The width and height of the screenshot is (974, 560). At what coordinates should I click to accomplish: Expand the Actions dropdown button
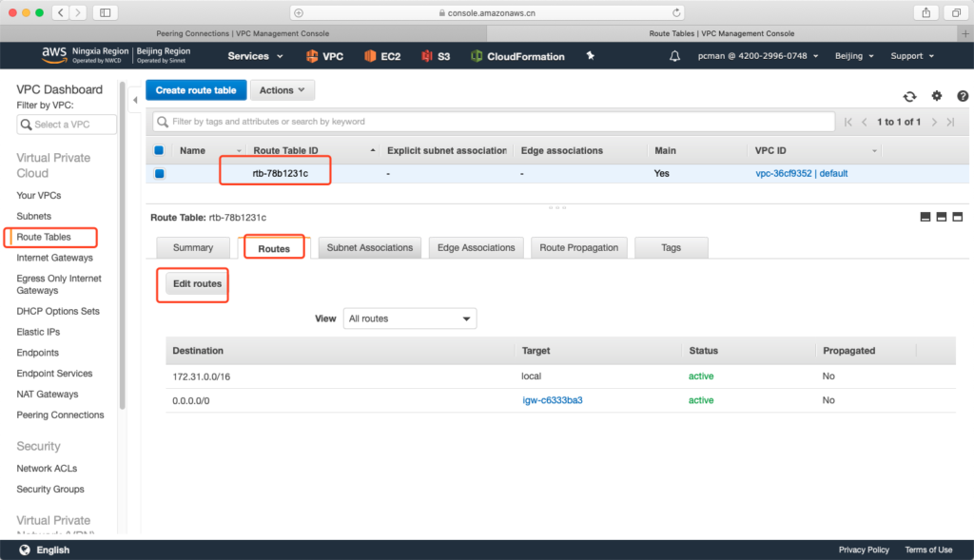click(282, 90)
